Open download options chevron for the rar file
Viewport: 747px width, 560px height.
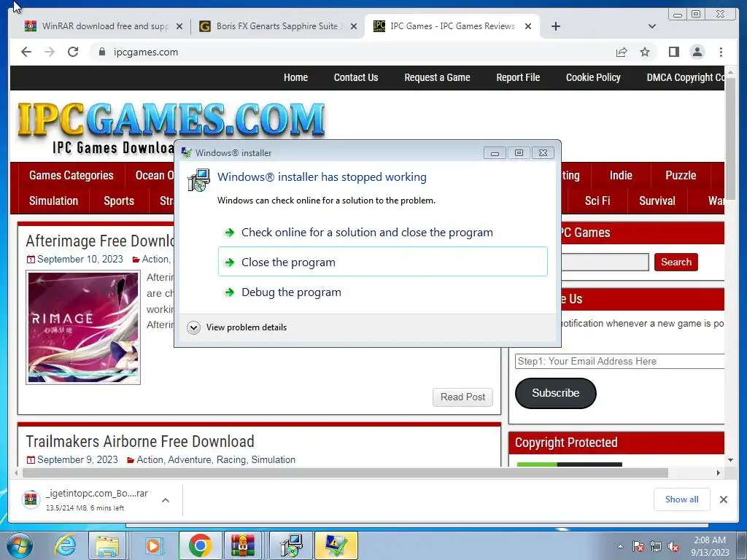click(x=166, y=500)
